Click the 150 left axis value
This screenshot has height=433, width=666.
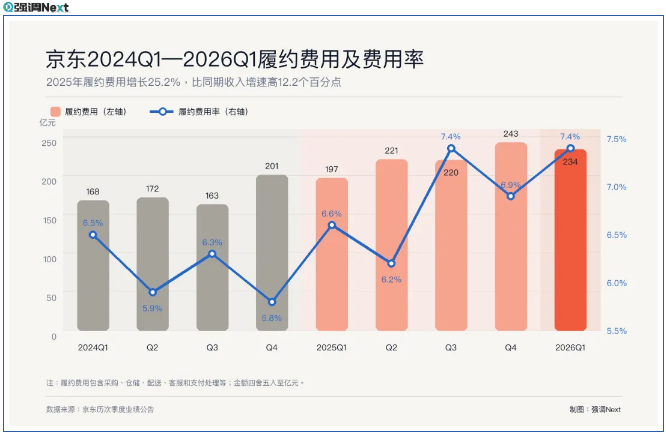pyautogui.click(x=49, y=220)
